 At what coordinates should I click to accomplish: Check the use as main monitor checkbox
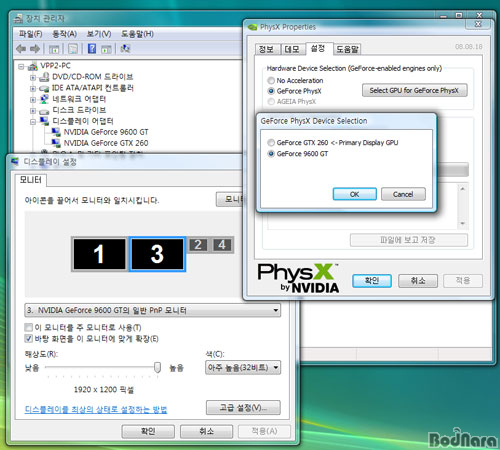pyautogui.click(x=29, y=327)
